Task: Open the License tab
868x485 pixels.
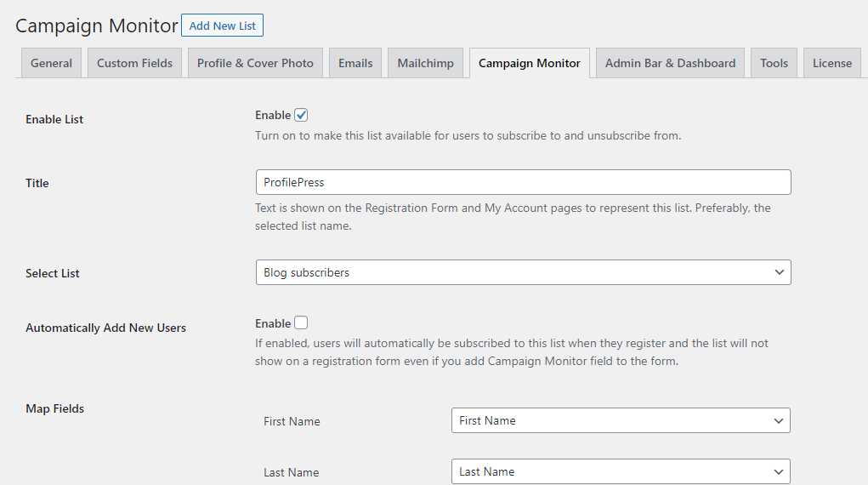Action: (832, 63)
